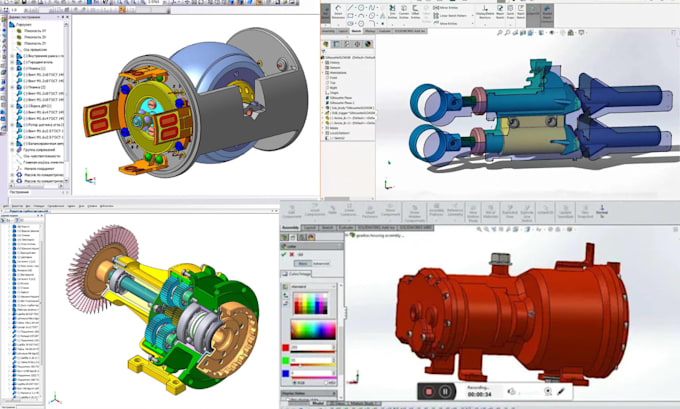Pick the Line sketch tool
The width and height of the screenshot is (680, 409).
pyautogui.click(x=350, y=7)
